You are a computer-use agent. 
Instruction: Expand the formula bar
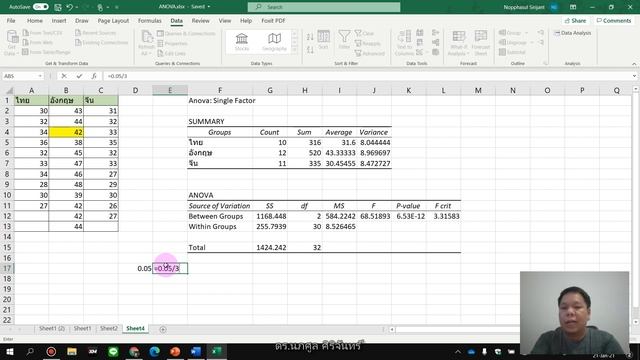coord(634,76)
